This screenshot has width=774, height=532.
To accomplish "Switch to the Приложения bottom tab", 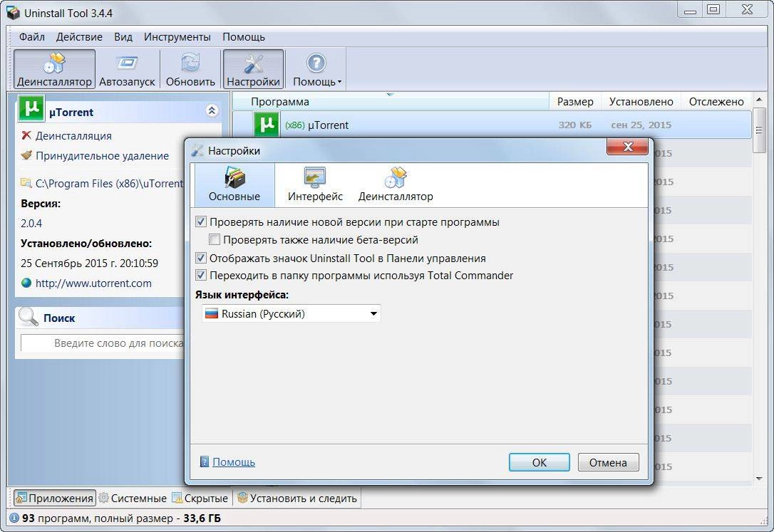I will click(54, 498).
